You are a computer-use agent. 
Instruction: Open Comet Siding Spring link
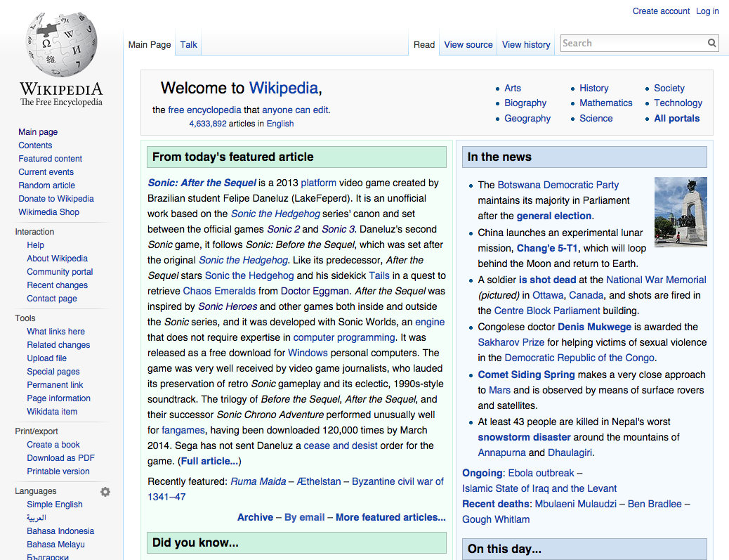click(x=526, y=375)
